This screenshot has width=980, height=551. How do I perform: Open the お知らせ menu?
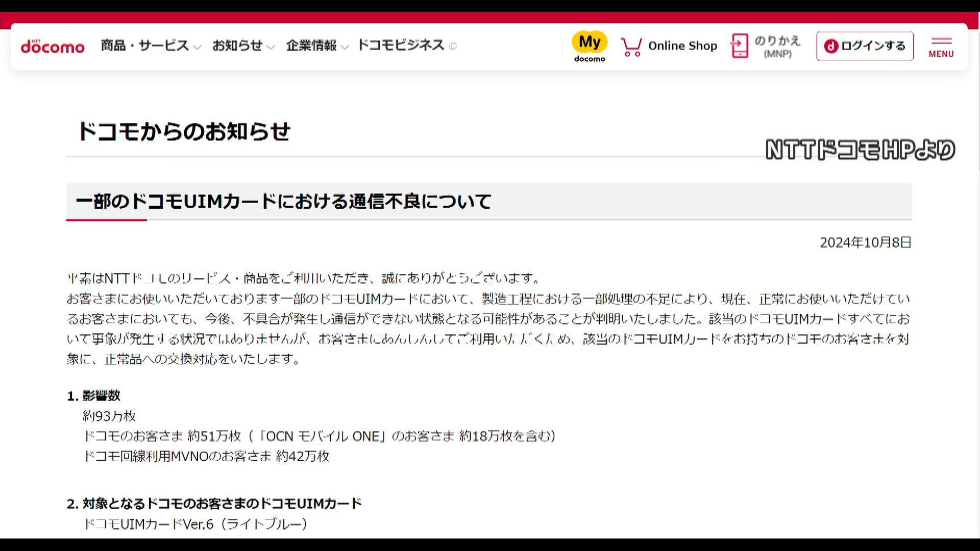coord(237,45)
